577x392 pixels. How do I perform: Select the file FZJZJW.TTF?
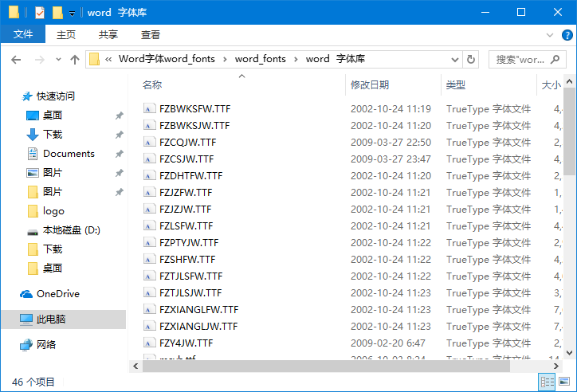[186, 210]
